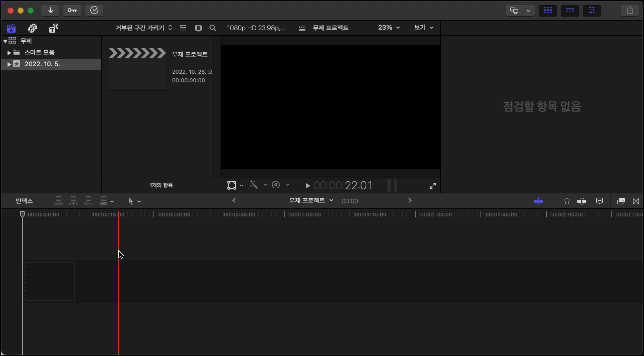644x356 pixels.
Task: Enable audio solo with headphones icon
Action: pos(567,201)
